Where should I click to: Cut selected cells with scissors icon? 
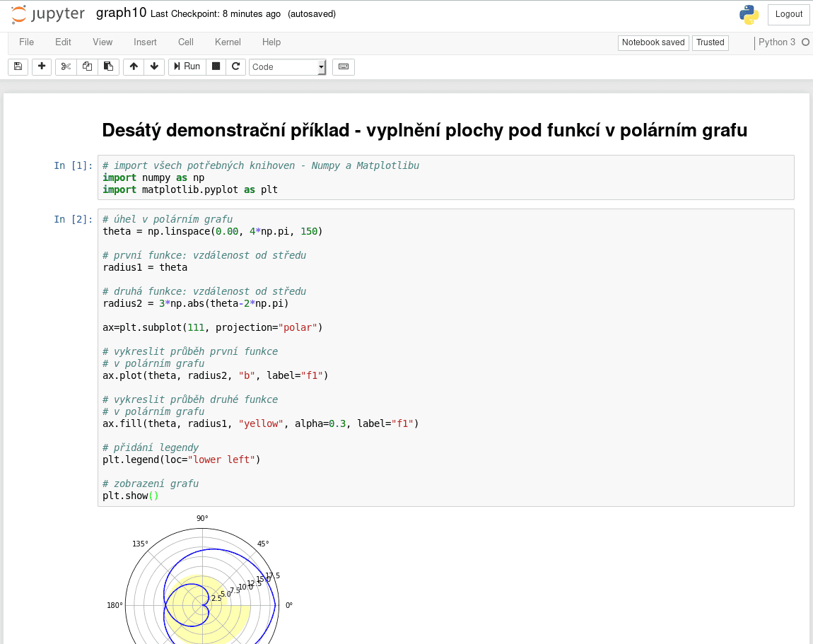[66, 66]
